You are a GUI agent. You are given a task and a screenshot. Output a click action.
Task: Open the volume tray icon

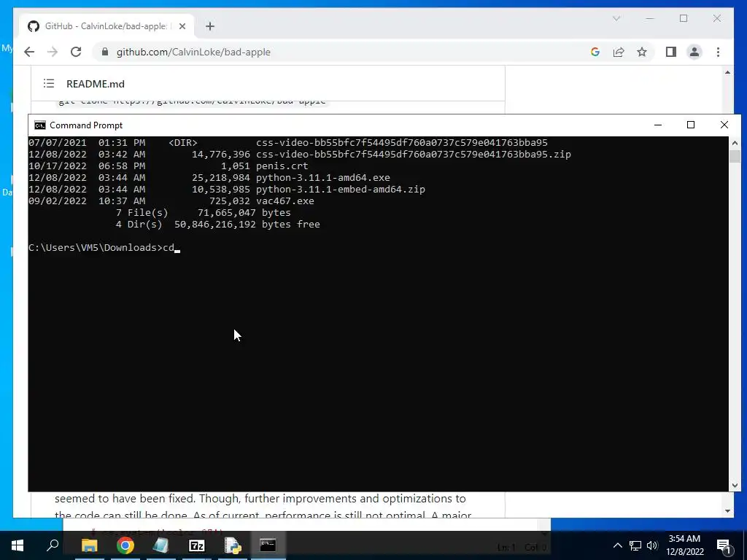652,545
